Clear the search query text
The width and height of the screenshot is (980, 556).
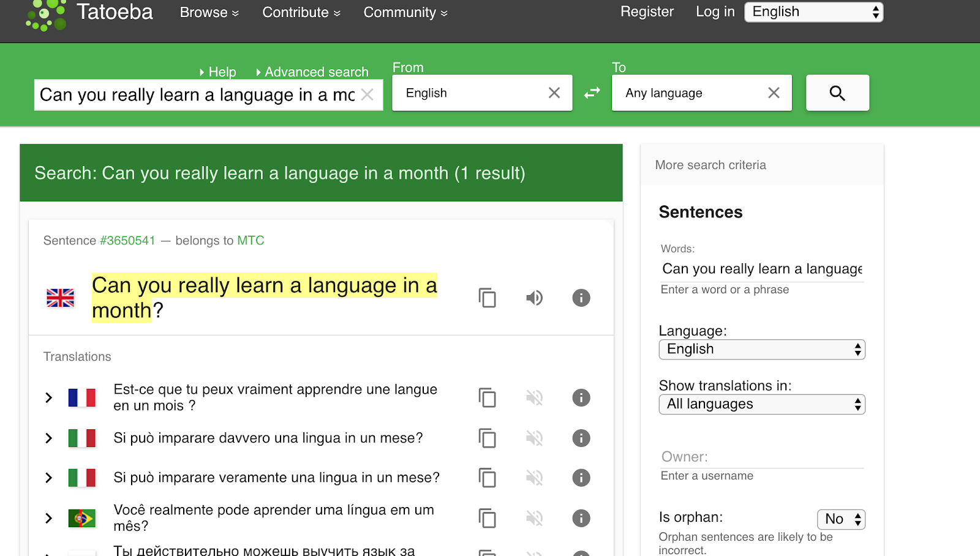click(x=367, y=95)
